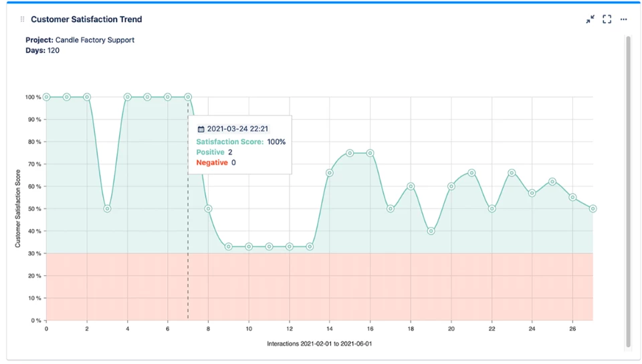Viewport: 642px width, 364px height.
Task: Select the 40% data point at interaction 19
Action: click(x=431, y=231)
